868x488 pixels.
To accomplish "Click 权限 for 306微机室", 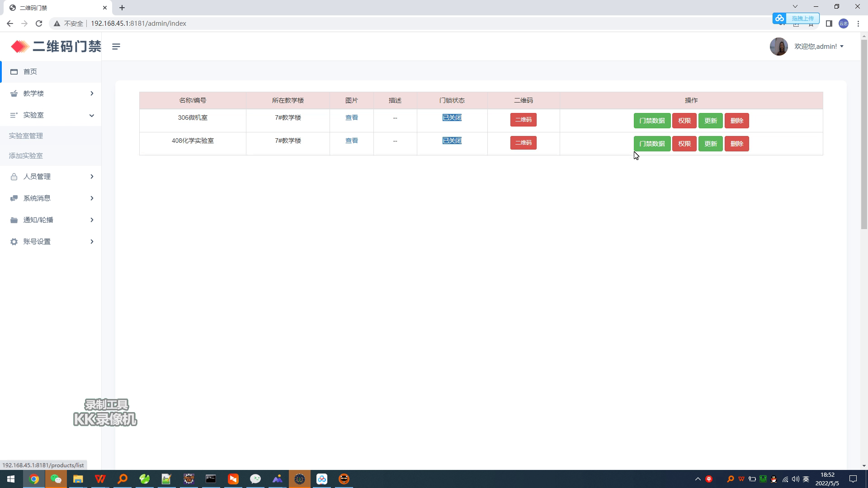I will (684, 121).
